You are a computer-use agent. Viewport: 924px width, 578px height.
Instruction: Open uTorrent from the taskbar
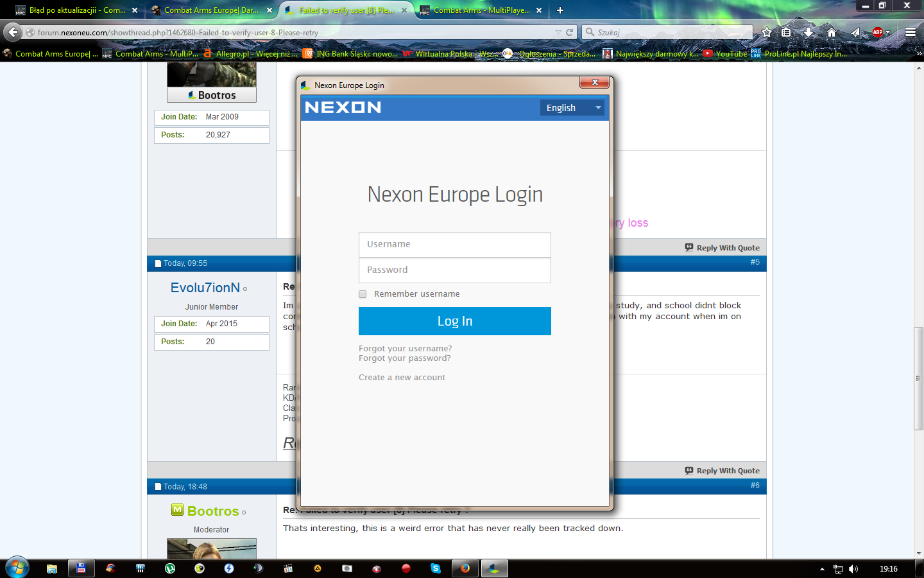pyautogui.click(x=170, y=568)
